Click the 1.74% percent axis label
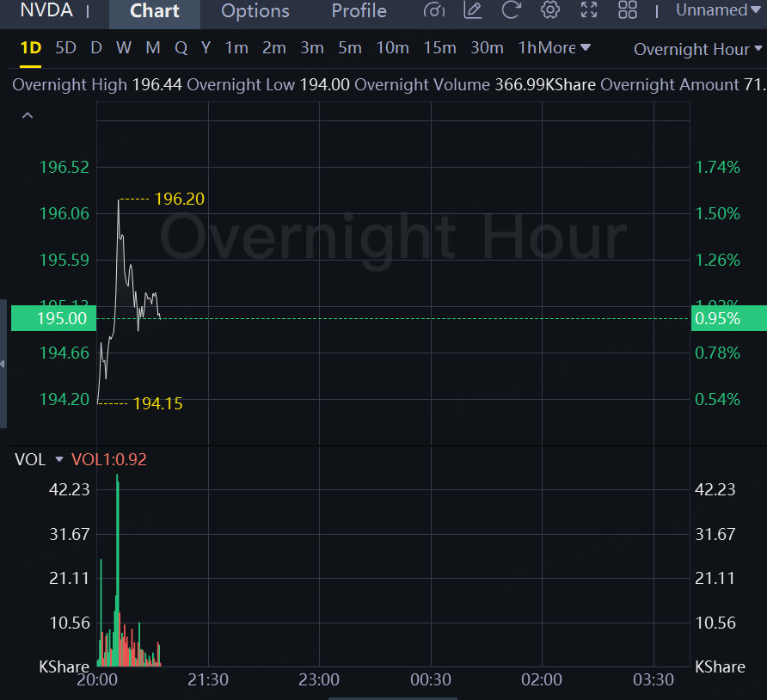This screenshot has width=767, height=700. (718, 168)
